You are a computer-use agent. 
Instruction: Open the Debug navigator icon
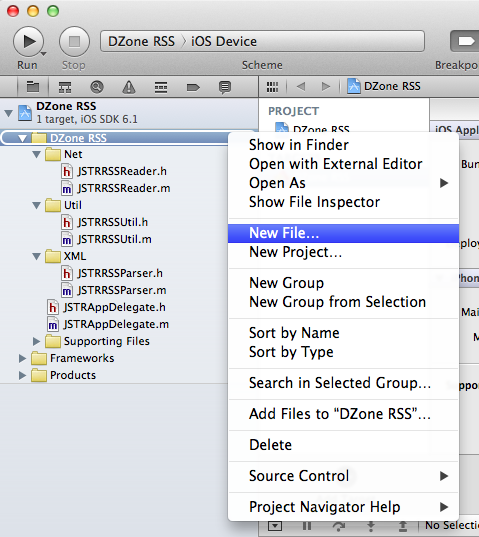coord(161,87)
